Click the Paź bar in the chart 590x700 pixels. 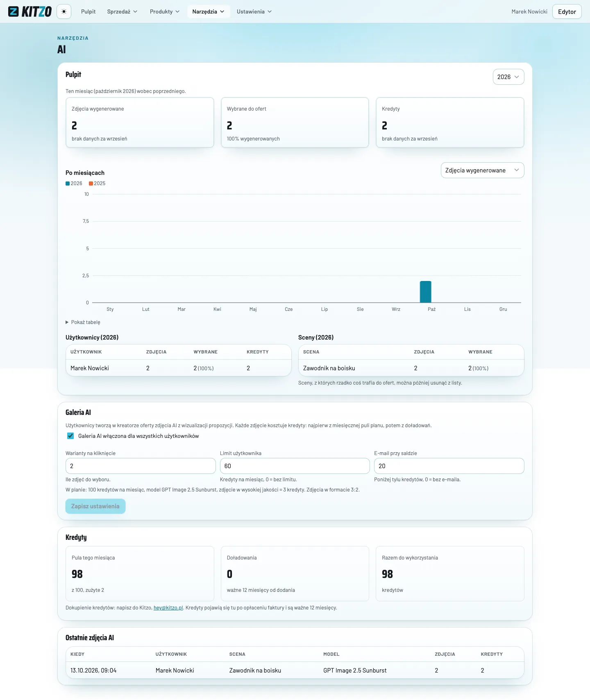[x=426, y=292]
